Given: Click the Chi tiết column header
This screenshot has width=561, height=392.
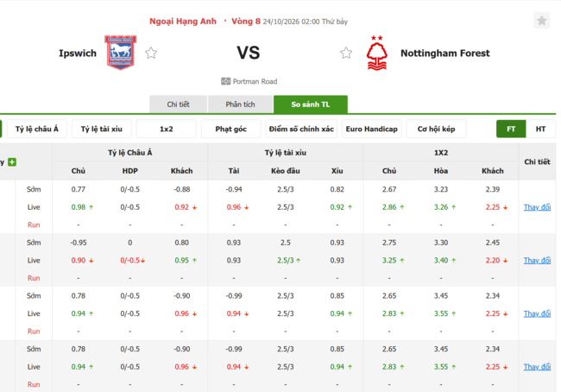Looking at the screenshot, I should [537, 162].
